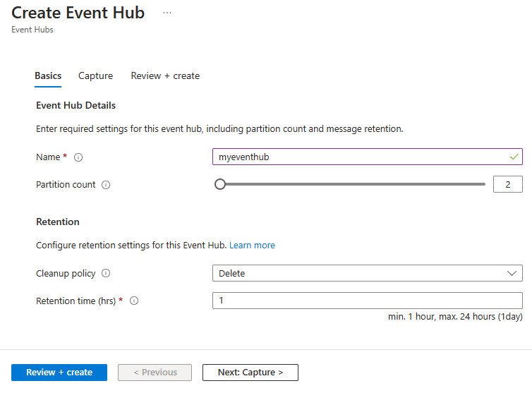Open the ellipsis menu beside Create Event Hub
This screenshot has height=393, width=532.
click(x=167, y=13)
